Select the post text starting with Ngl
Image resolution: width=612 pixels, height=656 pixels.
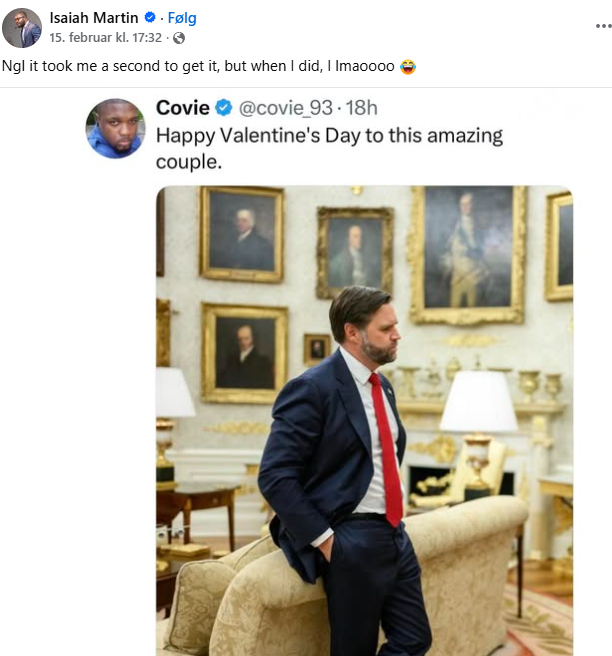coord(150,67)
